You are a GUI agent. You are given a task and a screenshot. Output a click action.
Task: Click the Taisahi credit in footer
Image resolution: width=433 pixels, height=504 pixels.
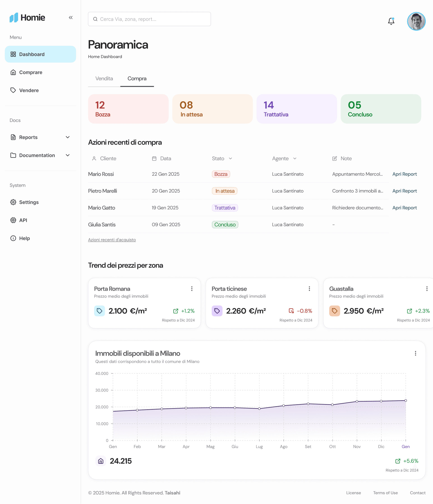coord(173,493)
